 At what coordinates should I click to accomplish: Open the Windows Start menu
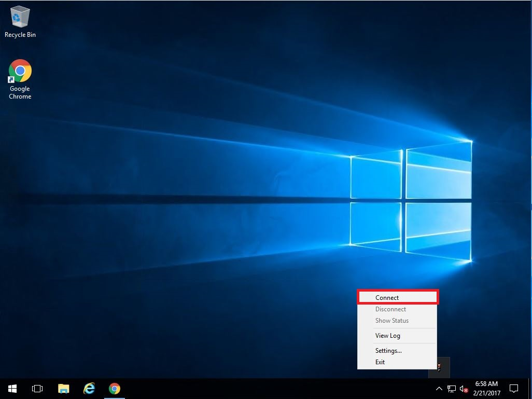[12, 389]
